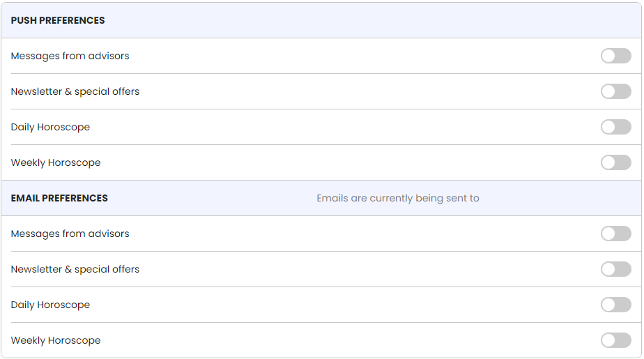
Task: Click empty right side of Push Preferences header bar
Action: click(x=452, y=20)
